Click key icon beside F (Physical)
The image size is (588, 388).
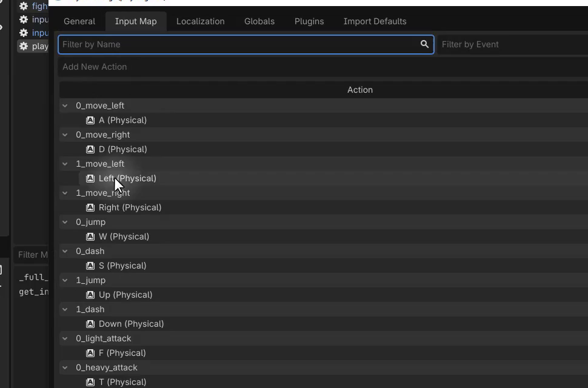[x=90, y=353]
